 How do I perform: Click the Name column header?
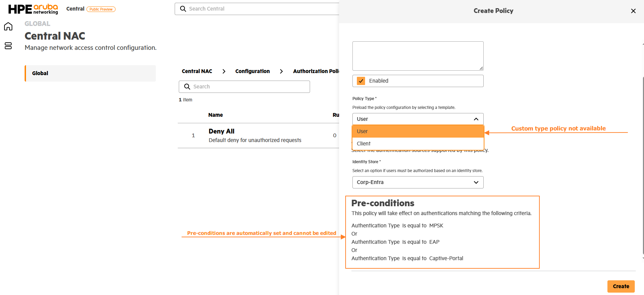pos(216,115)
